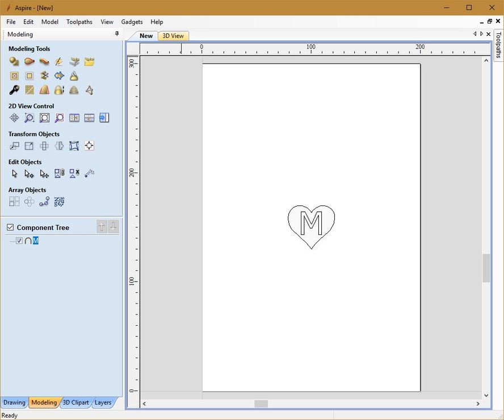Select the Extrude and Weave tool
Image resolution: width=504 pixels, height=420 pixels.
pos(44,61)
